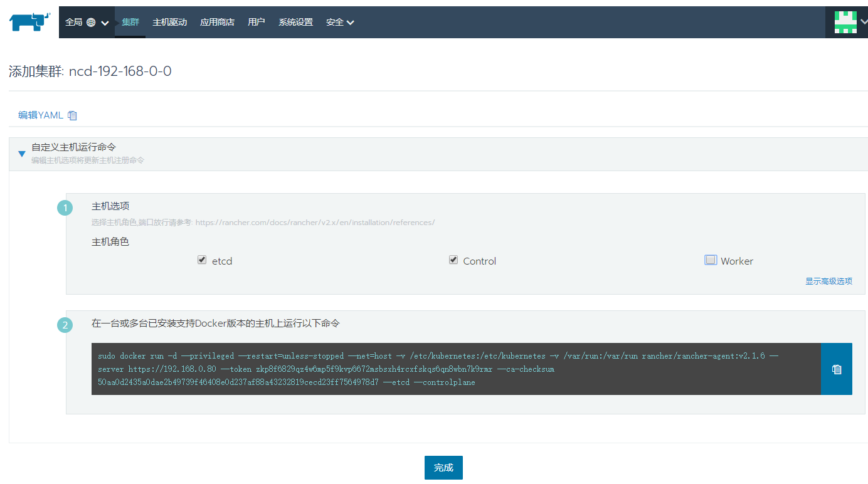
Task: Copy the docker run command to clipboard
Action: click(x=836, y=369)
